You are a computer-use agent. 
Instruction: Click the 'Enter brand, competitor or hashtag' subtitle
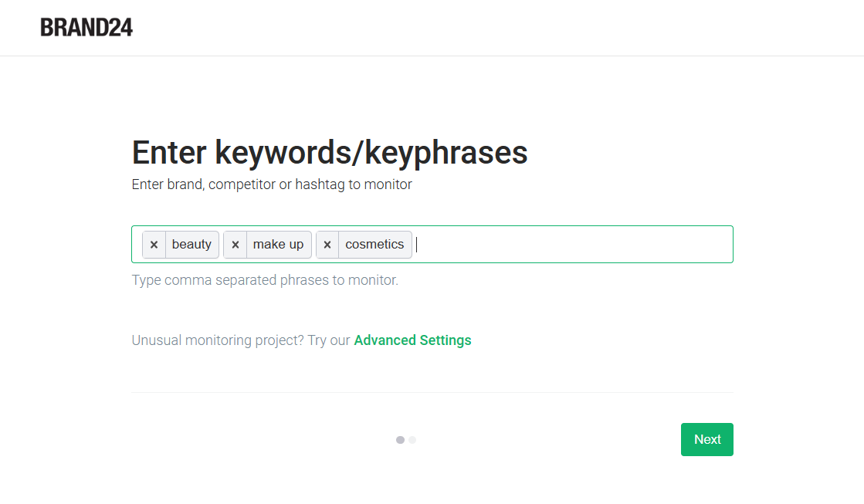pos(272,184)
